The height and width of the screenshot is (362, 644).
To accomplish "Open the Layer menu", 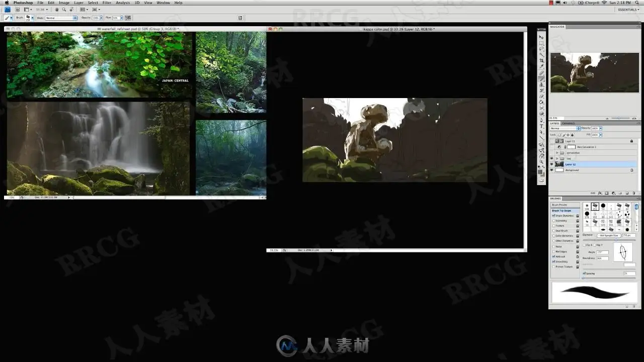I will pyautogui.click(x=79, y=3).
